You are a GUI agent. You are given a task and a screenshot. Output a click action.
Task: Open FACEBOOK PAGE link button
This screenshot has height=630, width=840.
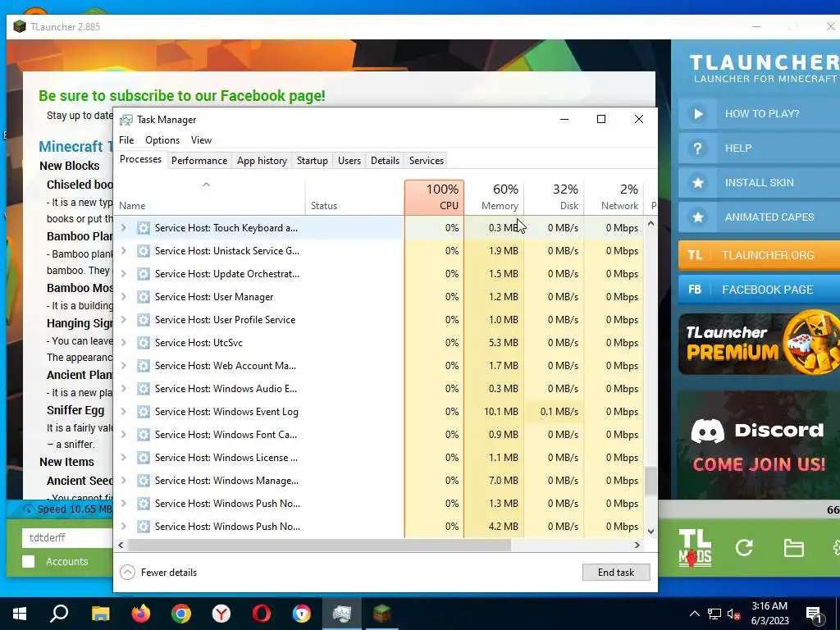click(759, 290)
